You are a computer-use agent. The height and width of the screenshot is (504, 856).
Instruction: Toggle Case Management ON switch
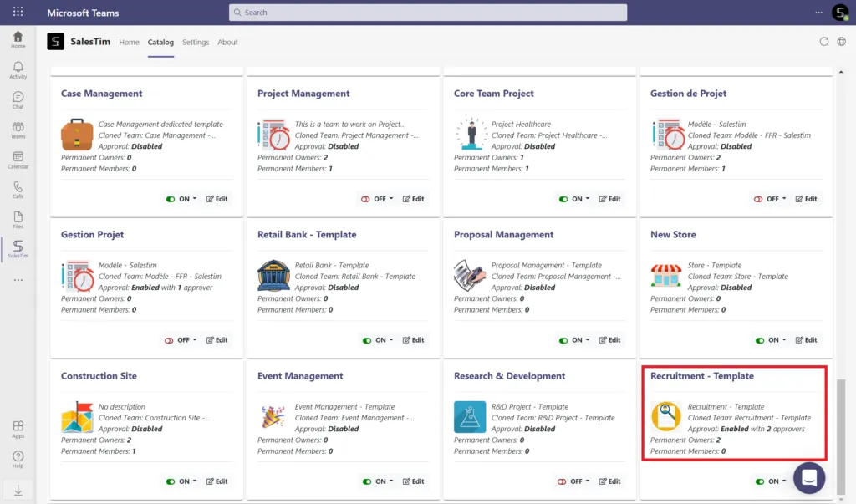(171, 199)
